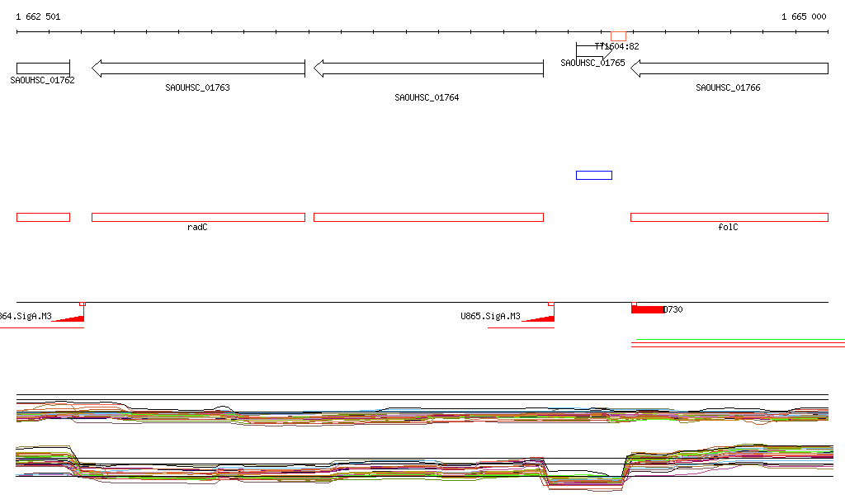
Task: Select the unlabeled red box under SAOUHSC_01764
Action: coord(428,217)
